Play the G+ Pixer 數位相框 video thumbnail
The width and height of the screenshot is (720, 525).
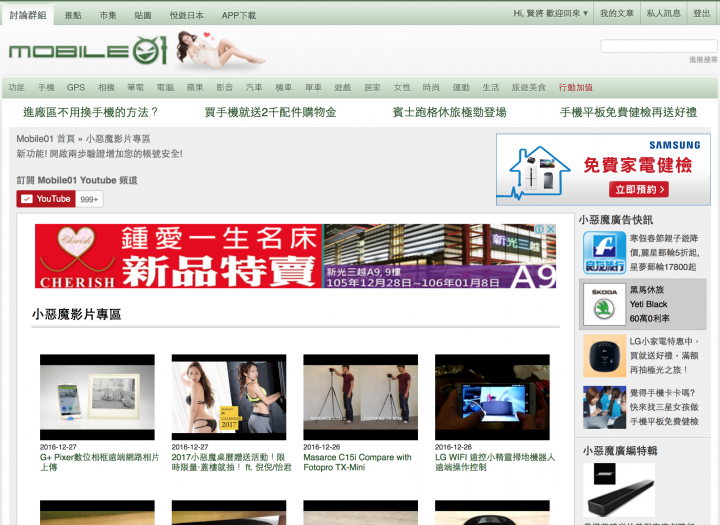click(x=97, y=397)
